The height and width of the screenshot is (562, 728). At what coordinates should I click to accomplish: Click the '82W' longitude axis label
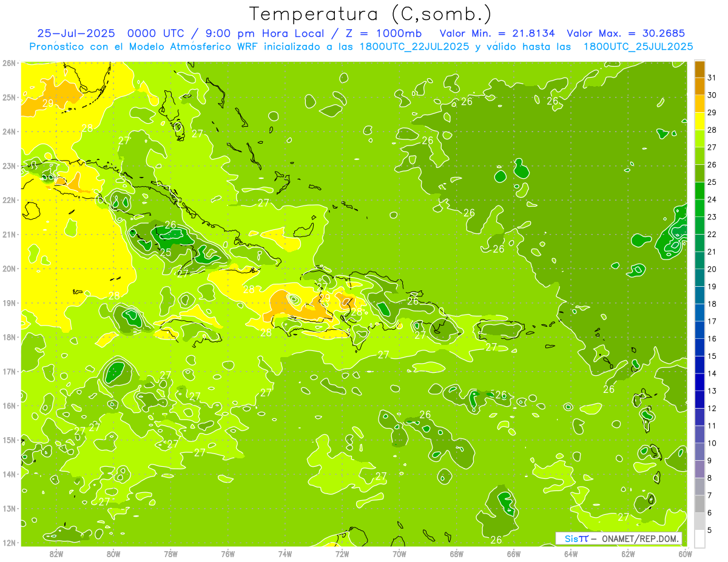click(x=56, y=554)
